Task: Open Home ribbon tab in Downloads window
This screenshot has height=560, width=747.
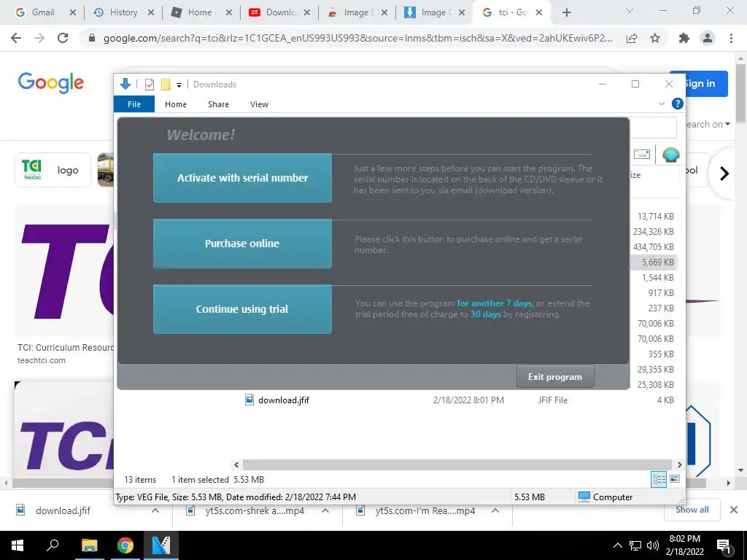Action: pyautogui.click(x=176, y=104)
